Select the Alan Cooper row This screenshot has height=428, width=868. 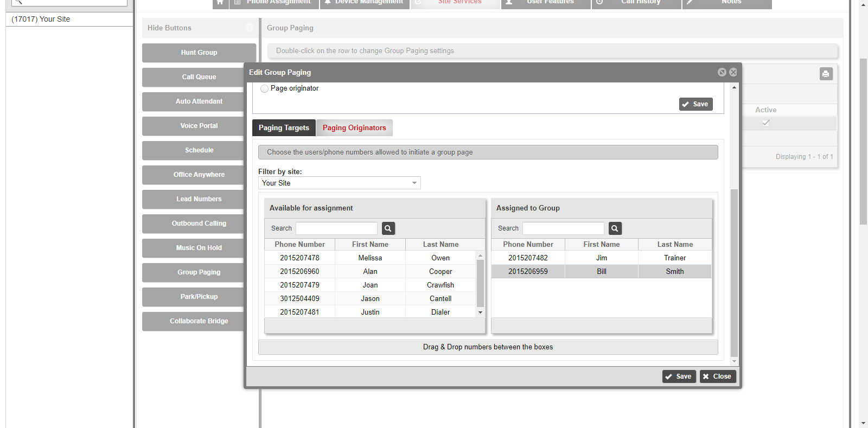[x=370, y=272]
